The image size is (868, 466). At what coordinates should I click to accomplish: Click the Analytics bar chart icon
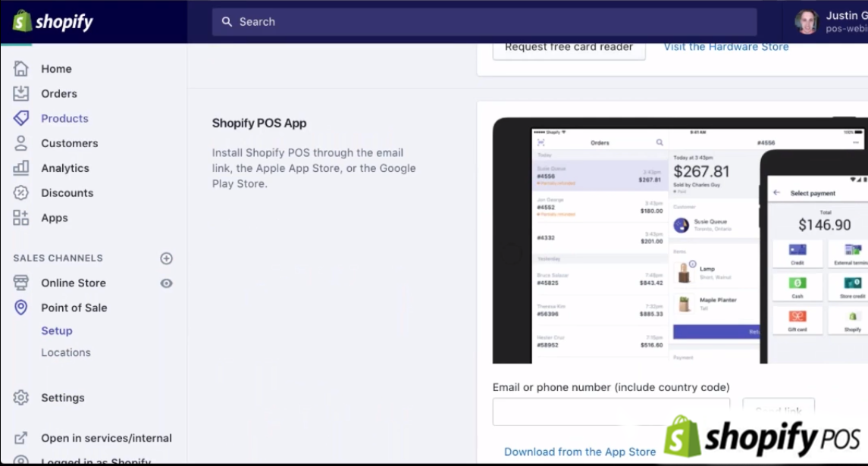point(21,168)
